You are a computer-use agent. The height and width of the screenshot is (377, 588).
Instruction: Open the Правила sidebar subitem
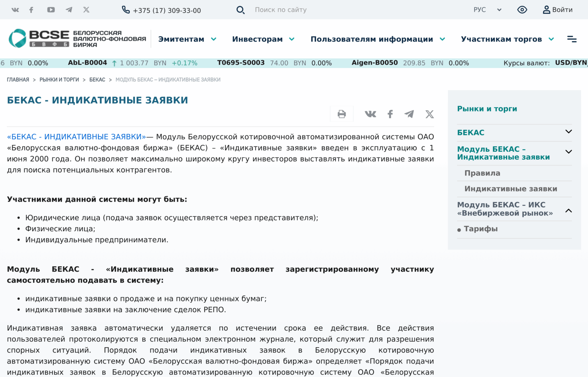(482, 173)
